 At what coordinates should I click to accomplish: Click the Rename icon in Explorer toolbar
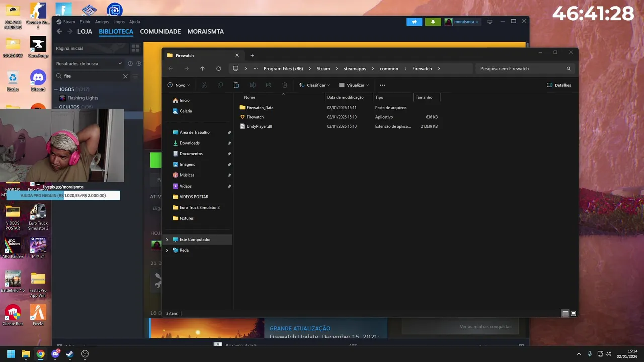(252, 85)
